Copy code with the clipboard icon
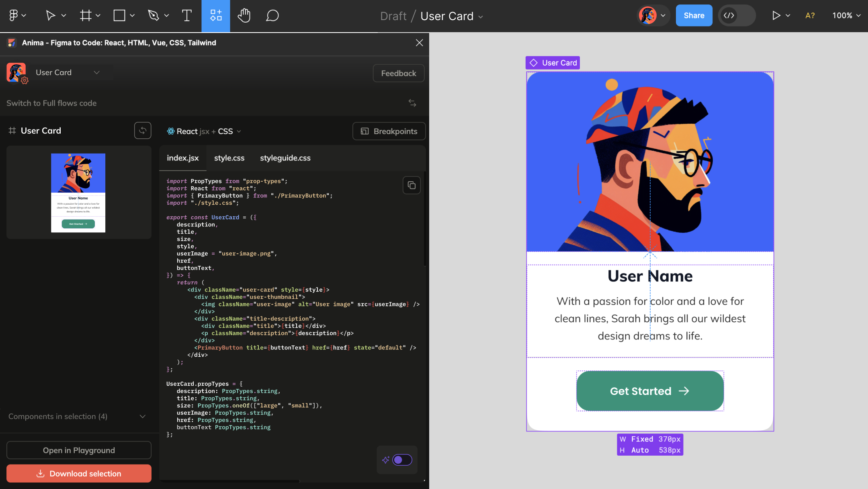 pos(411,185)
